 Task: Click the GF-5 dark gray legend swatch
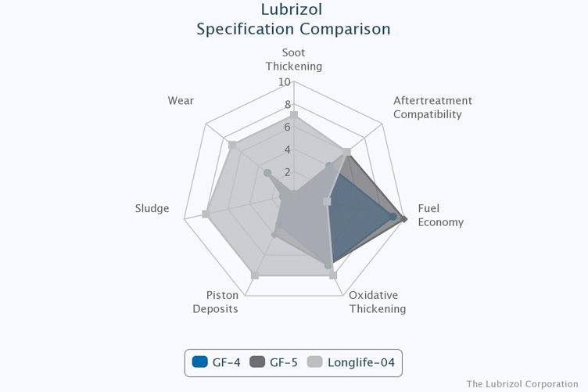[x=258, y=362]
